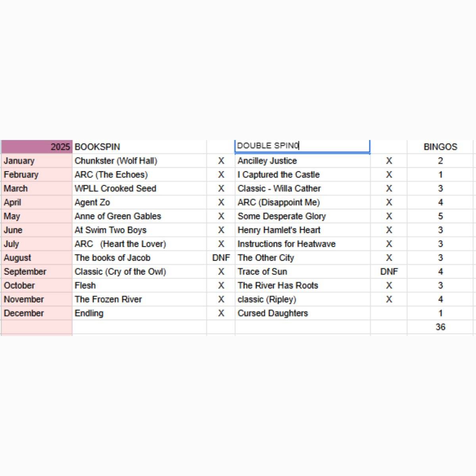Select the Instructions for Heatwave cell
Screen dimensions: 476x476
tap(302, 244)
